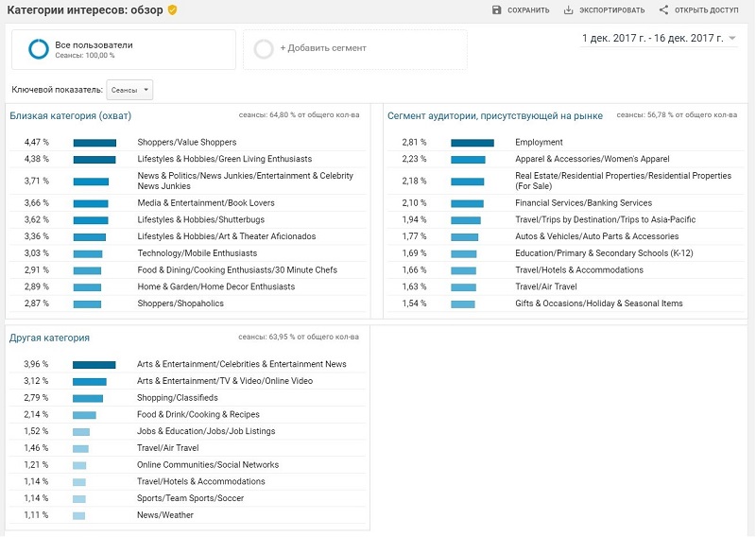Open the date range picker arrow
The height and width of the screenshot is (537, 756).
[732, 38]
